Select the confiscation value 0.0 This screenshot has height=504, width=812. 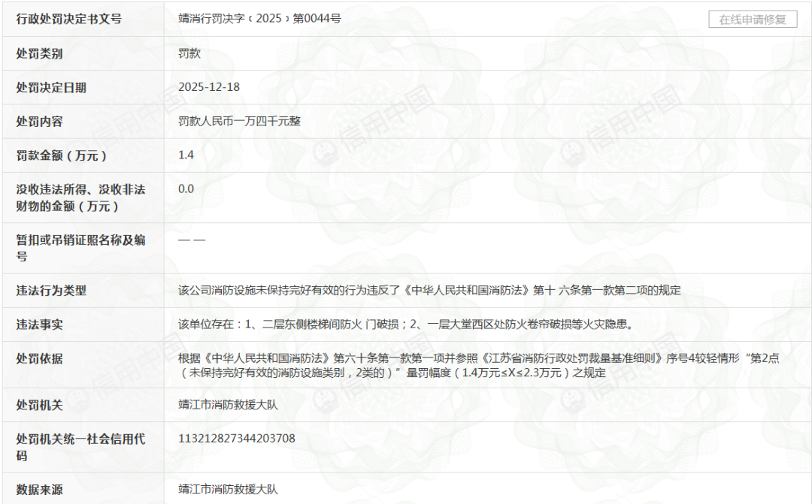point(186,189)
